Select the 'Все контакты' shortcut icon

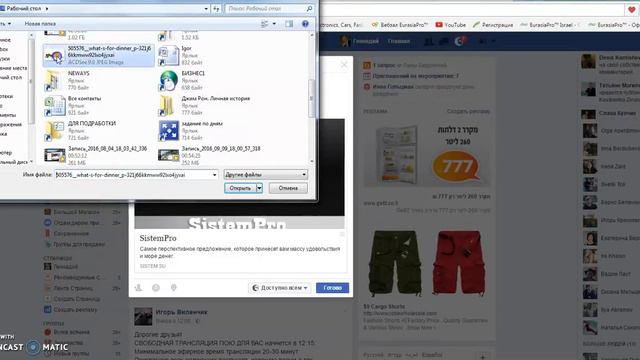(55, 105)
